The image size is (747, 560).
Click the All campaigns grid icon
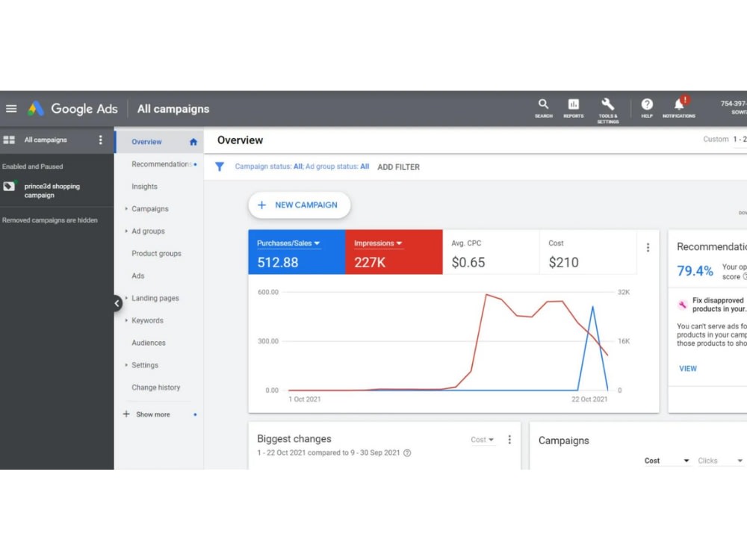(9, 140)
